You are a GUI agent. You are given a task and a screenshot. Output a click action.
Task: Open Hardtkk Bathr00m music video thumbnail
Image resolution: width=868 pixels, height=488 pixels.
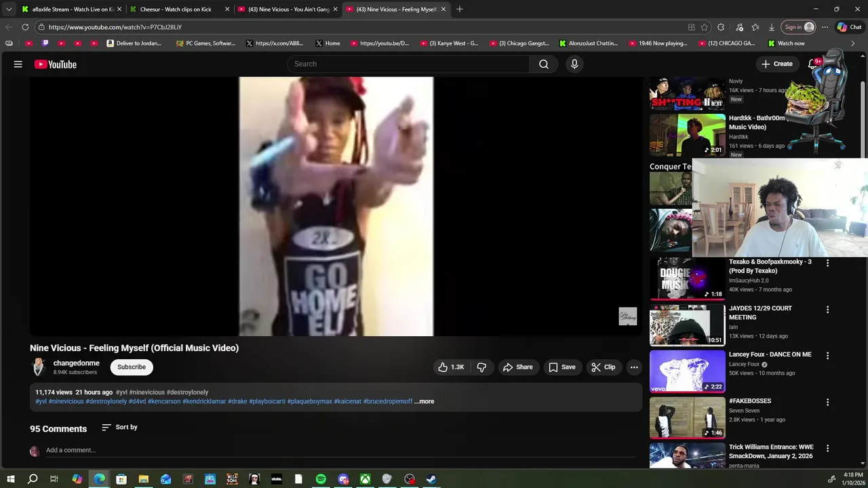coord(688,135)
